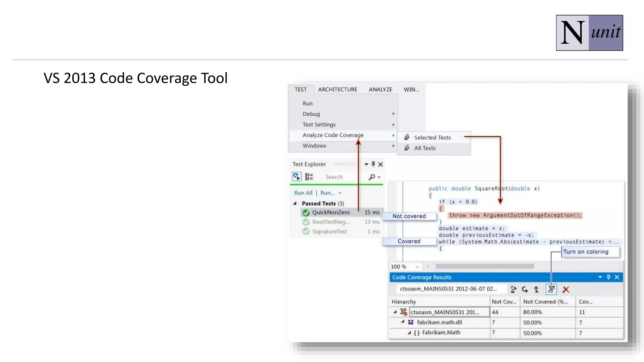
Task: Open the ARCHITECTURE menu
Action: [337, 90]
